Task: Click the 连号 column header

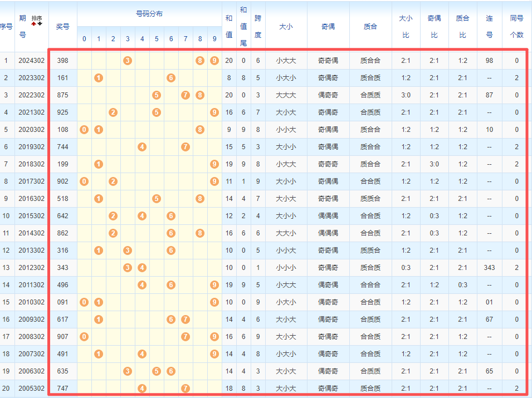Action: point(489,27)
